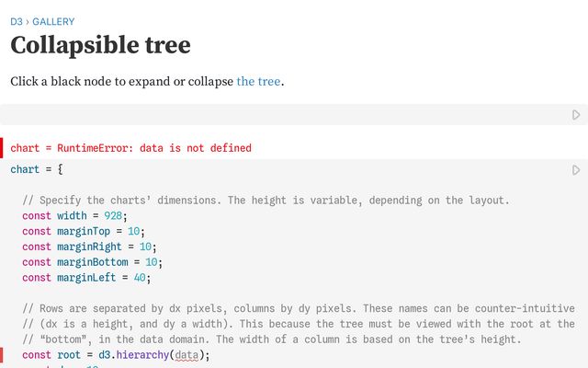Open the D3 breadcrumb link
The image size is (588, 368).
[17, 21]
